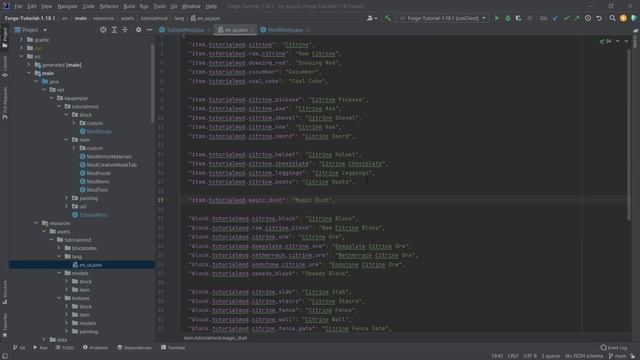640x360 pixels.
Task: Open the Project tool window stripe button
Action: [x=4, y=38]
